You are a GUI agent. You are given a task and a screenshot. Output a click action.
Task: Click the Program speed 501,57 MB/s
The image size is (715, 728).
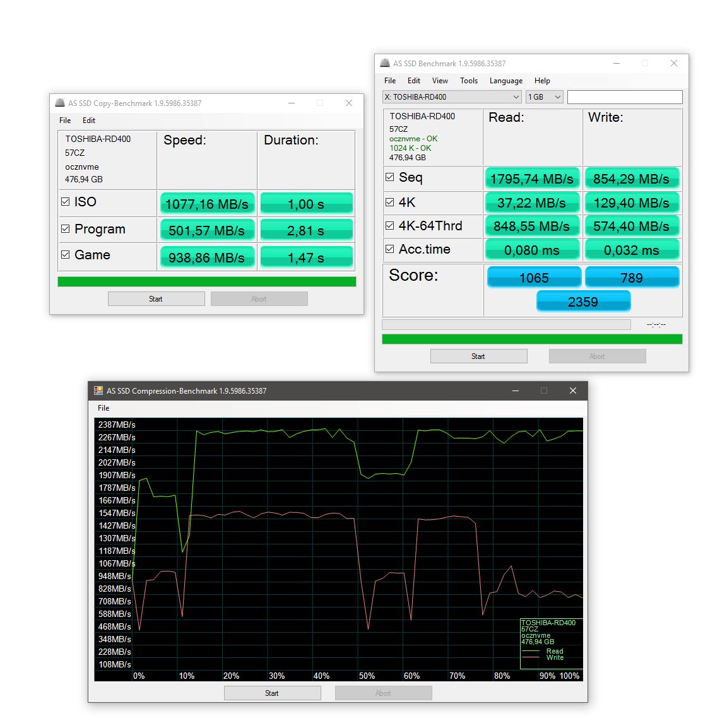click(207, 231)
